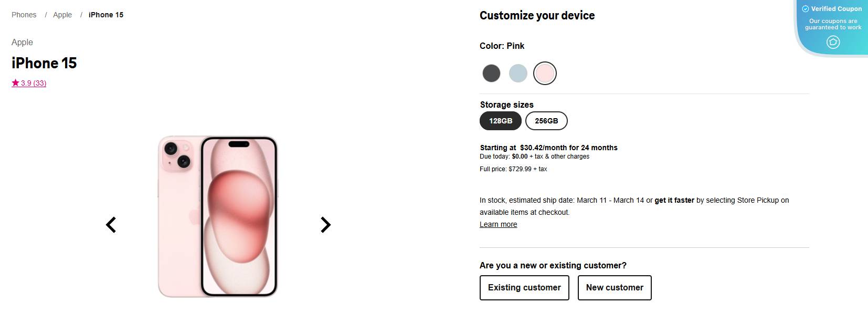The width and height of the screenshot is (868, 313).
Task: View reviews via the 3.9 (33) link
Action: point(33,82)
